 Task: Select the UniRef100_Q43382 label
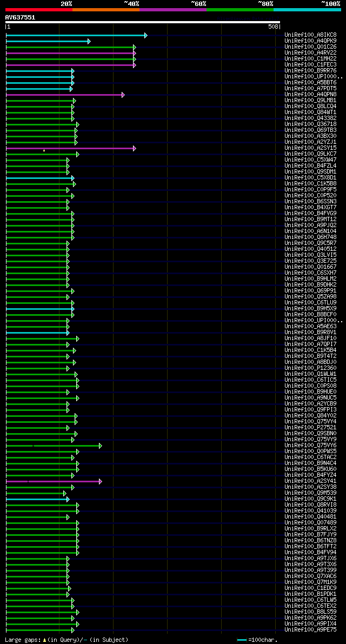310,118
